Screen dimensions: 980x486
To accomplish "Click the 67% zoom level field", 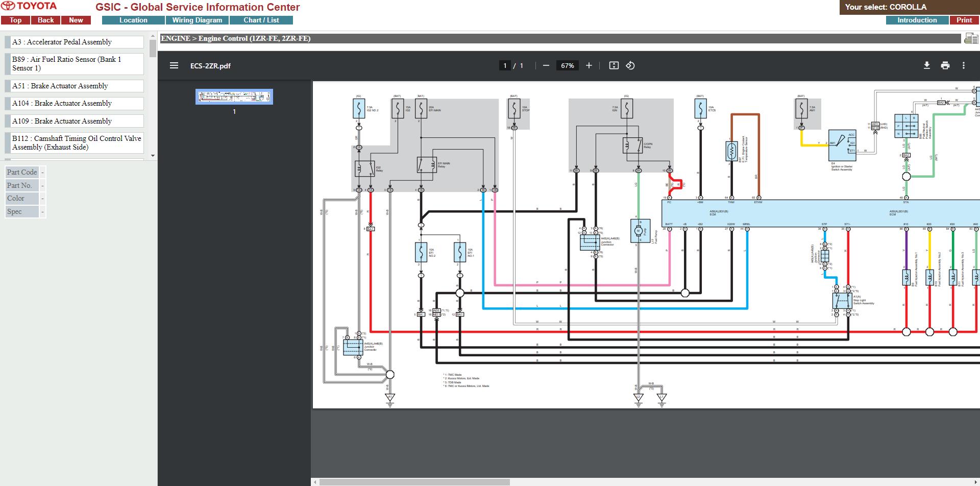I will 568,65.
